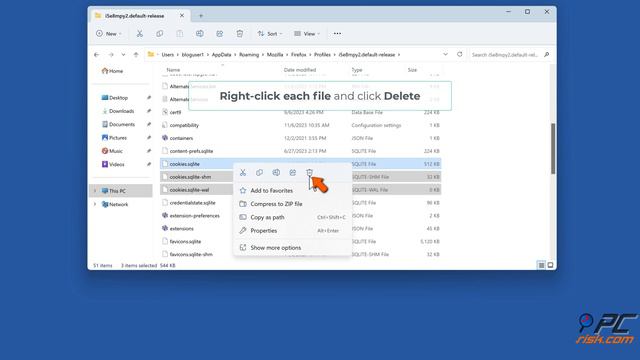This screenshot has height=360, width=640.
Task: Click the file list vertical scrollbar
Action: pos(553,149)
